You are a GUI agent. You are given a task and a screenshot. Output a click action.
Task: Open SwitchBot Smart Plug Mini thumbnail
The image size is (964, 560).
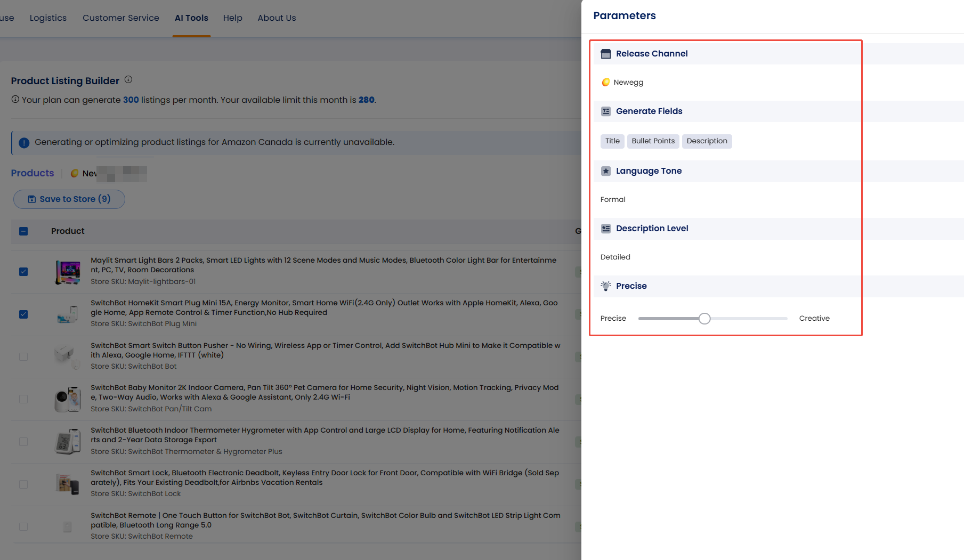68,314
